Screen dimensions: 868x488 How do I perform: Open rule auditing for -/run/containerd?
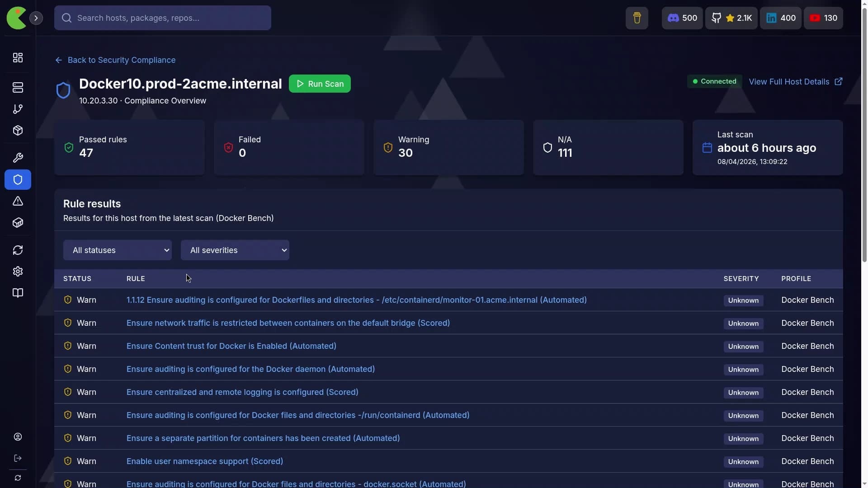coord(298,415)
